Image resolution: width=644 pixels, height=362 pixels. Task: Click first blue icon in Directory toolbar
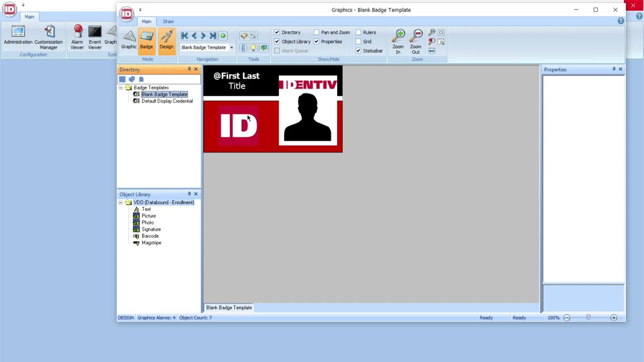coord(122,79)
